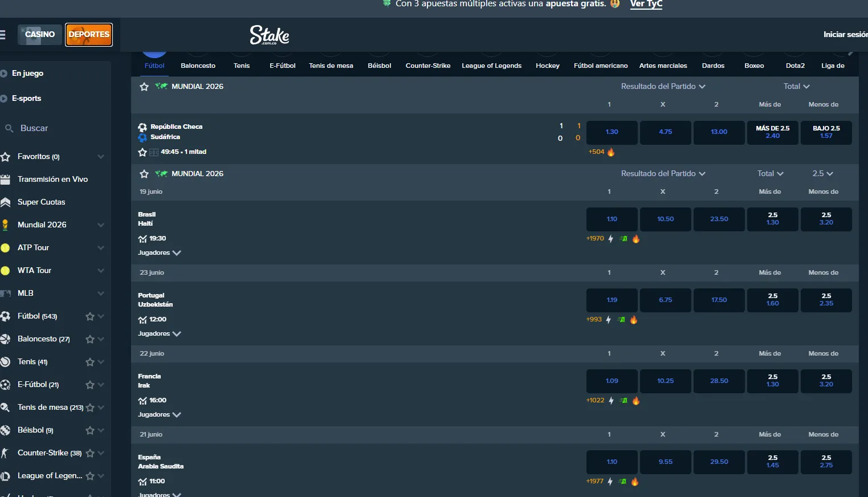Click the Stake logo
Screen dimensions: 868x497
270,35
